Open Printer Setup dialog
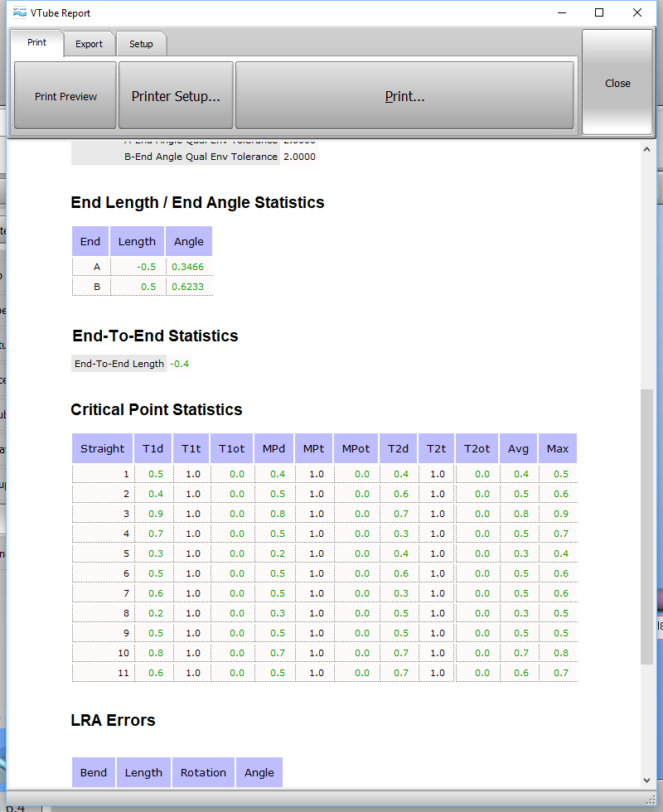Viewport: 663px width, 812px height. 176,96
